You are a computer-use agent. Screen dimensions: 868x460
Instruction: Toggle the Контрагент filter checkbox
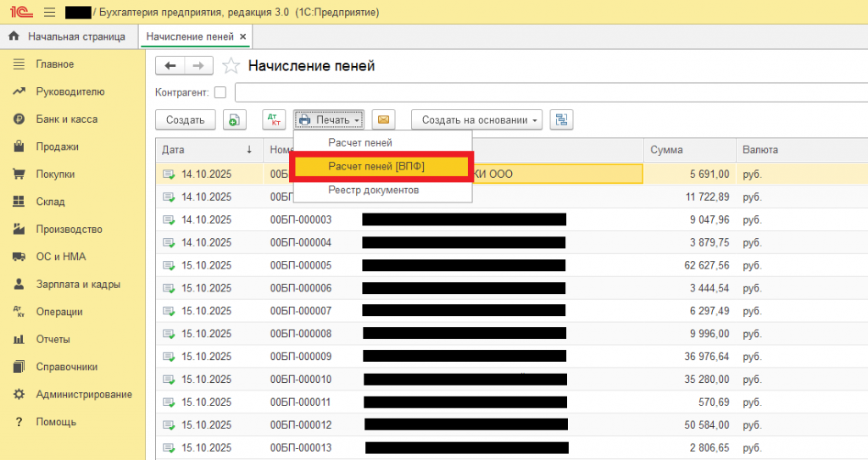220,92
